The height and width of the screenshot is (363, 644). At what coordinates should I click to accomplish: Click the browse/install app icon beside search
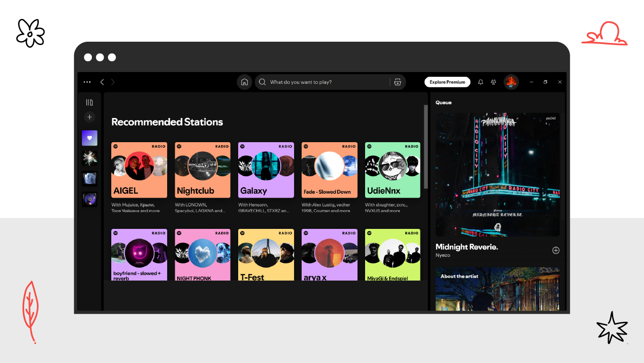(397, 82)
